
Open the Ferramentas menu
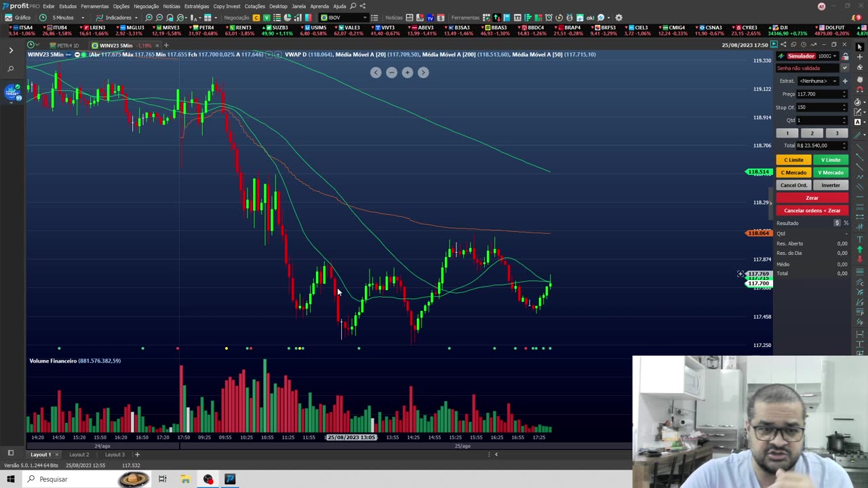click(x=95, y=6)
